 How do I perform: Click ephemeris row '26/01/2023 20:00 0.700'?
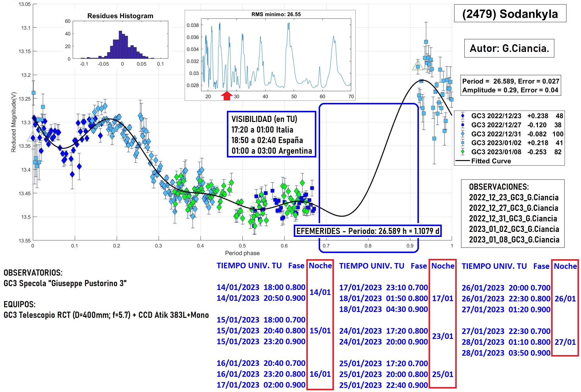coord(506,288)
